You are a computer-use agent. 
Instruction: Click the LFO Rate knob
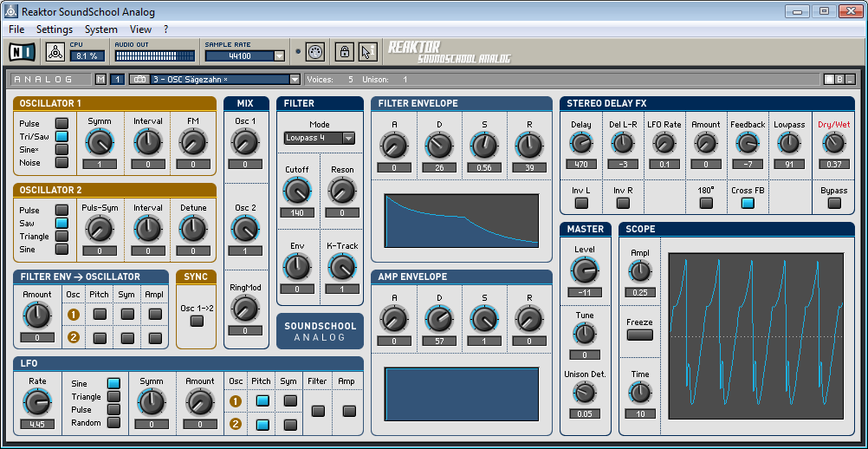[37, 402]
